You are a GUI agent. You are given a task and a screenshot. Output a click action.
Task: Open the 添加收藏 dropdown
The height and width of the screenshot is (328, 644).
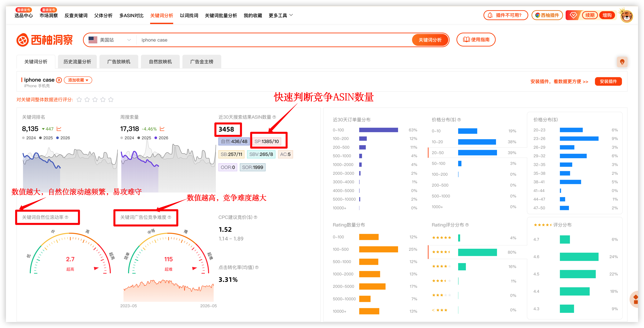[x=78, y=80]
